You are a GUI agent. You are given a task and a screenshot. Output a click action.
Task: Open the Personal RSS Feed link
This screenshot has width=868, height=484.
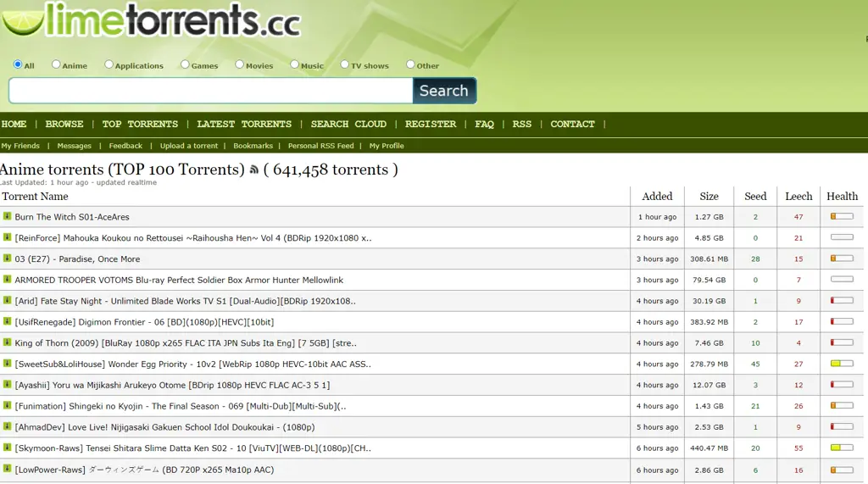pyautogui.click(x=320, y=146)
